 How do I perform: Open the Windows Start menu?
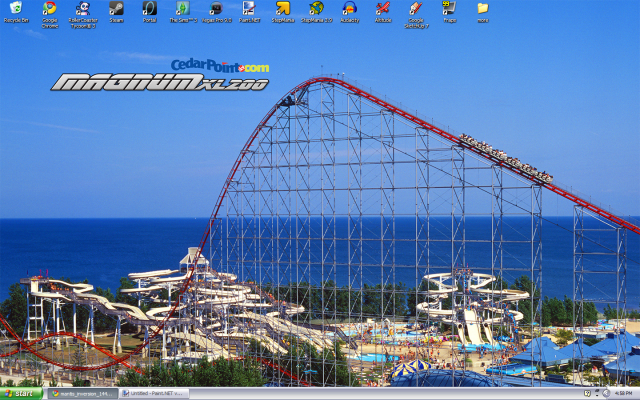tap(21, 393)
